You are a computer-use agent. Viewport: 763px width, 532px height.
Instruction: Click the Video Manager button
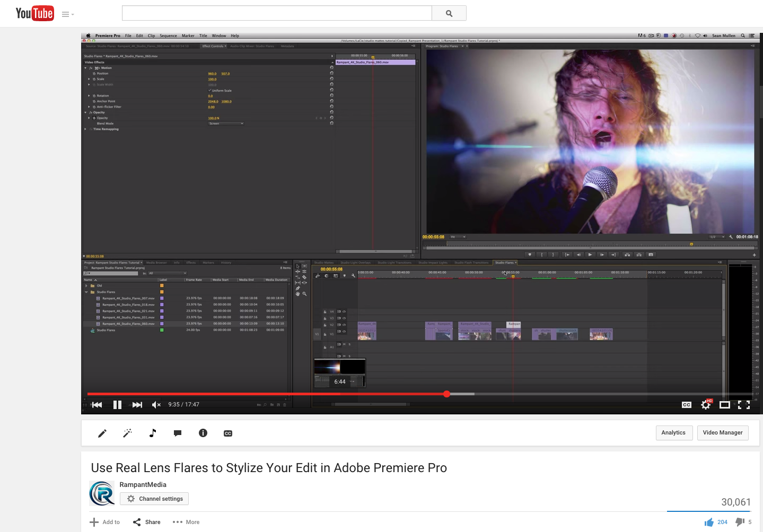tap(723, 433)
